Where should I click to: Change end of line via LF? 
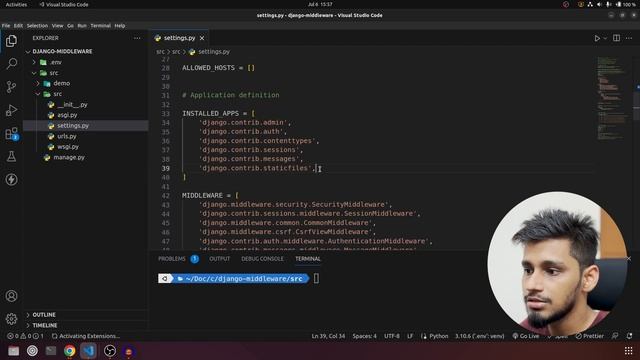[x=410, y=336]
